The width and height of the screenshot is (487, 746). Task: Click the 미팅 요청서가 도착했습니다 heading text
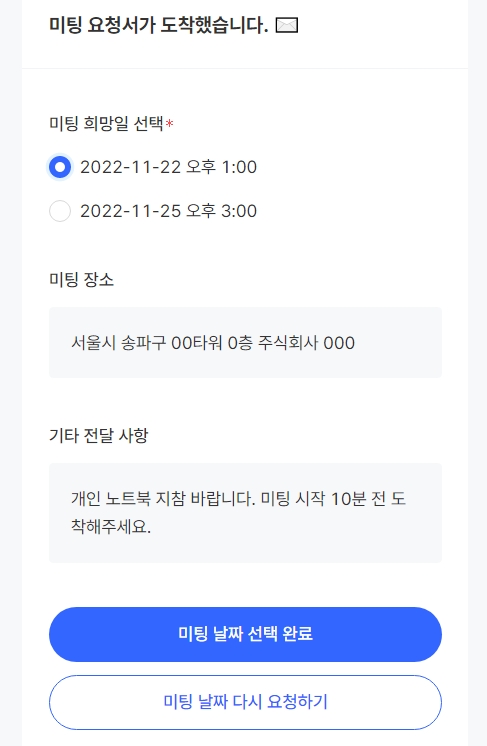point(159,25)
